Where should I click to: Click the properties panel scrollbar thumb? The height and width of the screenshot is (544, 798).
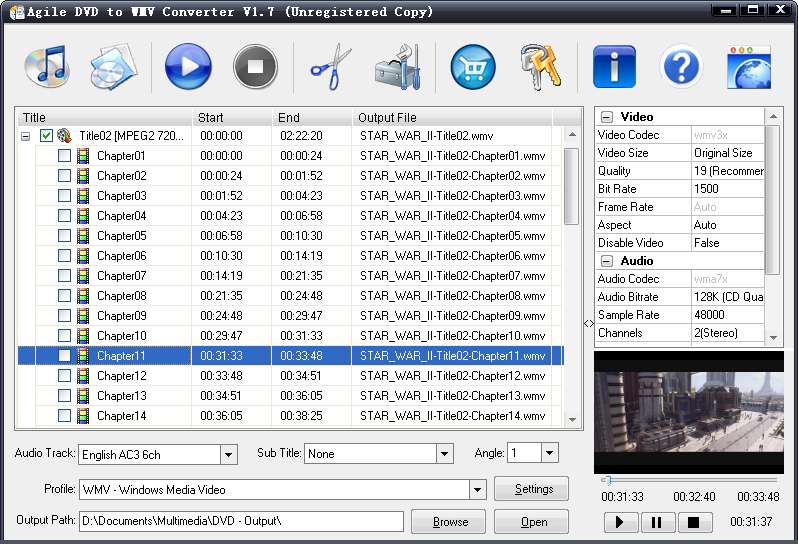[773, 200]
